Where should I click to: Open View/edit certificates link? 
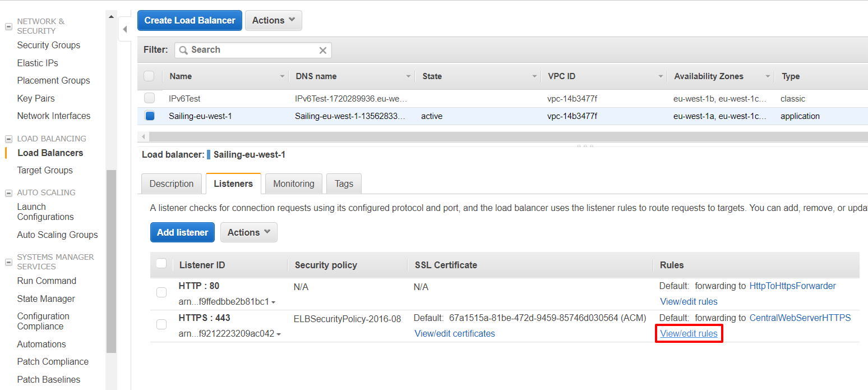click(x=454, y=333)
